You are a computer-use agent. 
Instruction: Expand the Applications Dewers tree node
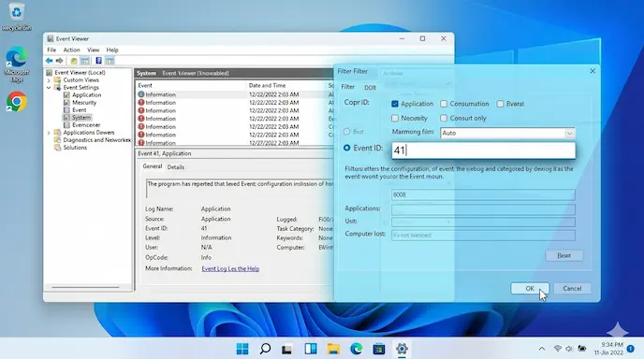click(49, 133)
